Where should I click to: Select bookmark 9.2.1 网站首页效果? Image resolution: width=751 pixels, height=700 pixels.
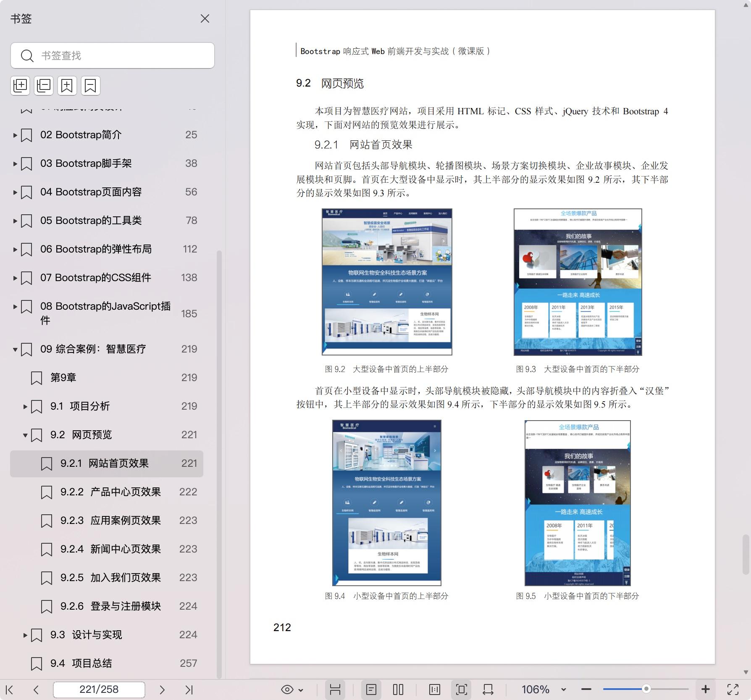(x=107, y=463)
